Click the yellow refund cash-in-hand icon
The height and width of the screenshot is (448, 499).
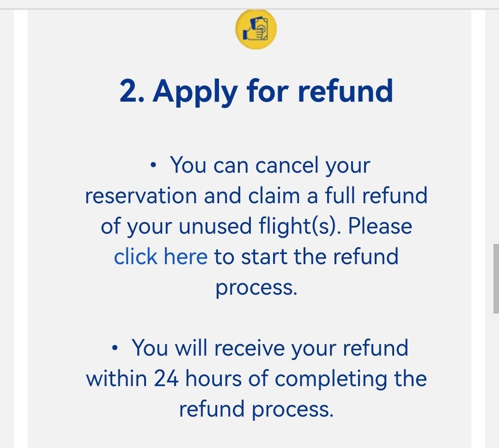256,29
